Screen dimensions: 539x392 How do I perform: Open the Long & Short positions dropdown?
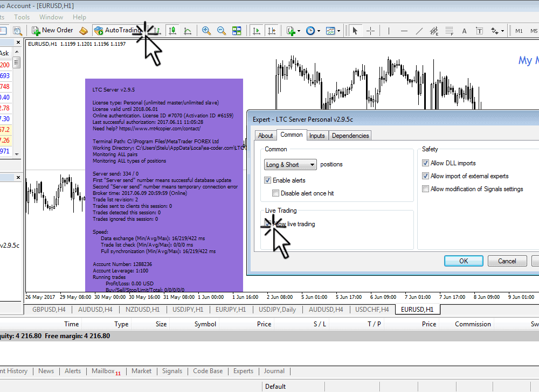point(290,165)
